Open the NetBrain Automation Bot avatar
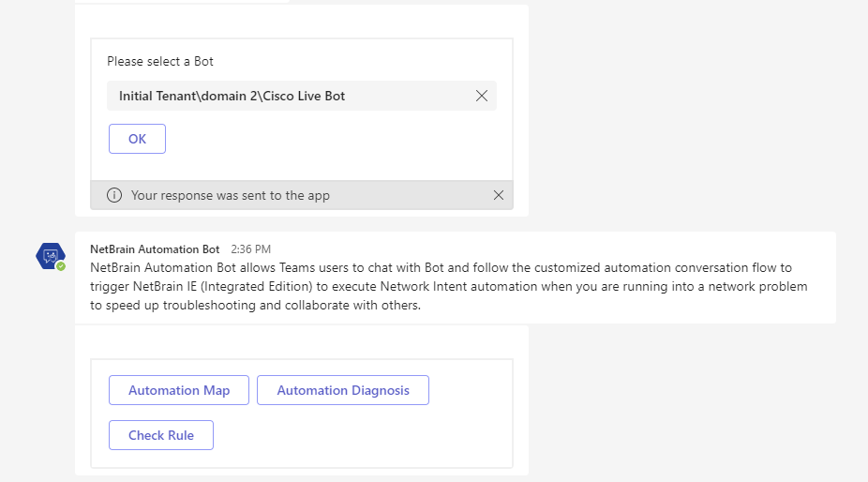The height and width of the screenshot is (482, 868). [49, 255]
